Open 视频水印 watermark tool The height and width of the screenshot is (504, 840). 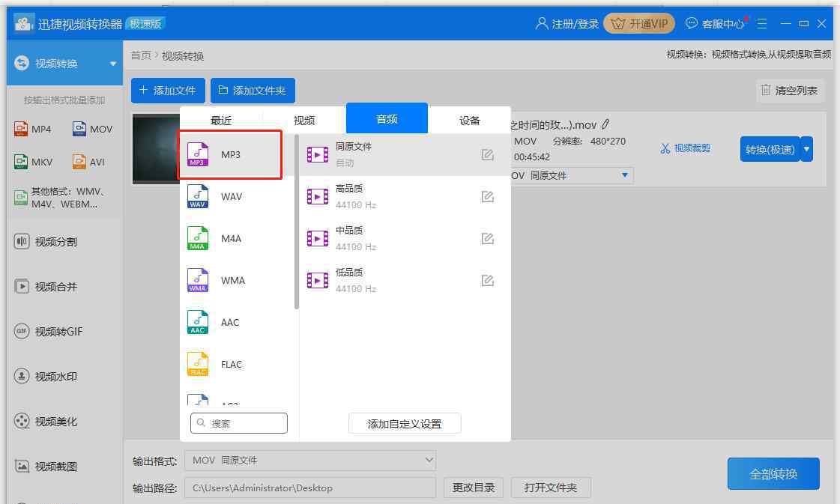46,377
